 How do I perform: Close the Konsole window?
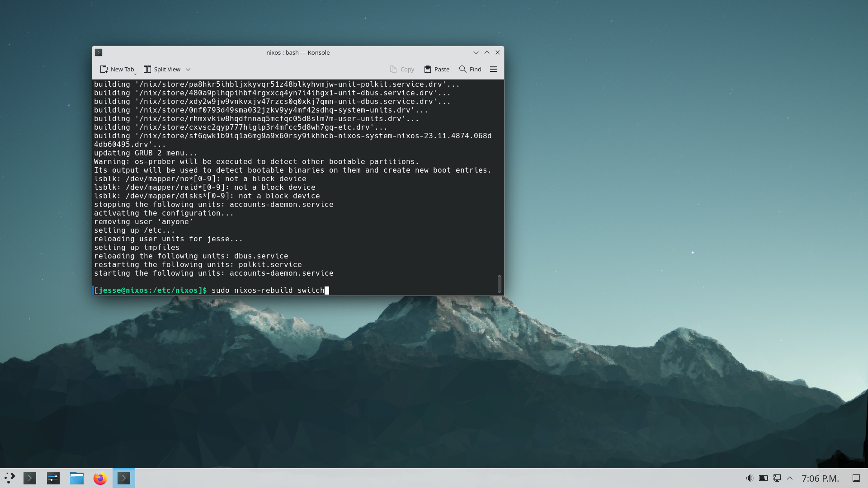[498, 52]
